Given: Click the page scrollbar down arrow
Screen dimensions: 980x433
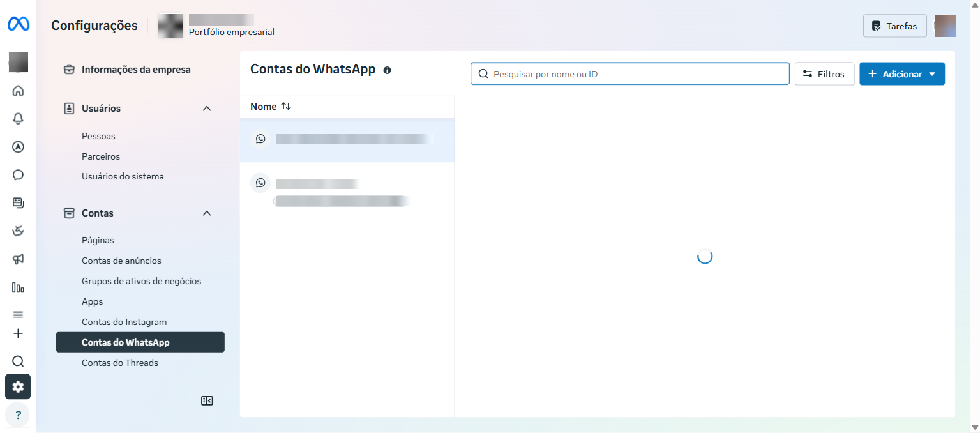Looking at the screenshot, I should [x=974, y=427].
